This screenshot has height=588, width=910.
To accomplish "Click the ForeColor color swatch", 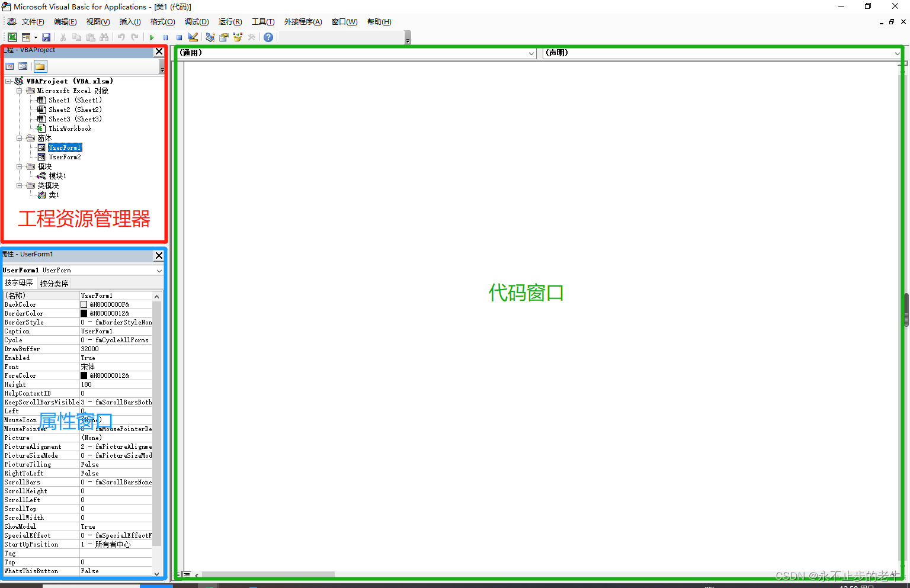I will 84,375.
